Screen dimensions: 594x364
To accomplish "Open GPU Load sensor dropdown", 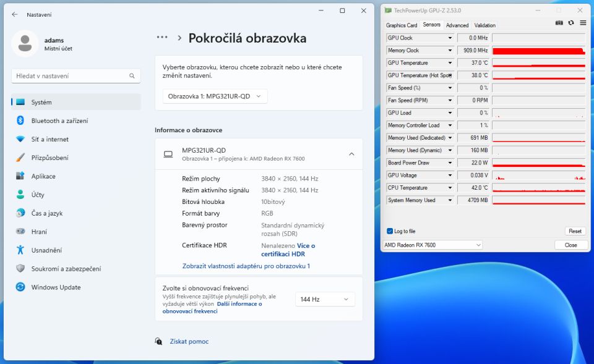I will click(450, 112).
